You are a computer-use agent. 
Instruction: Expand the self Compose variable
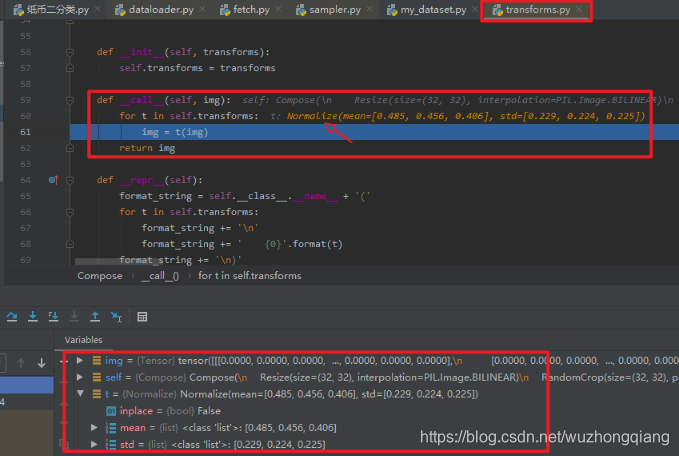point(80,377)
